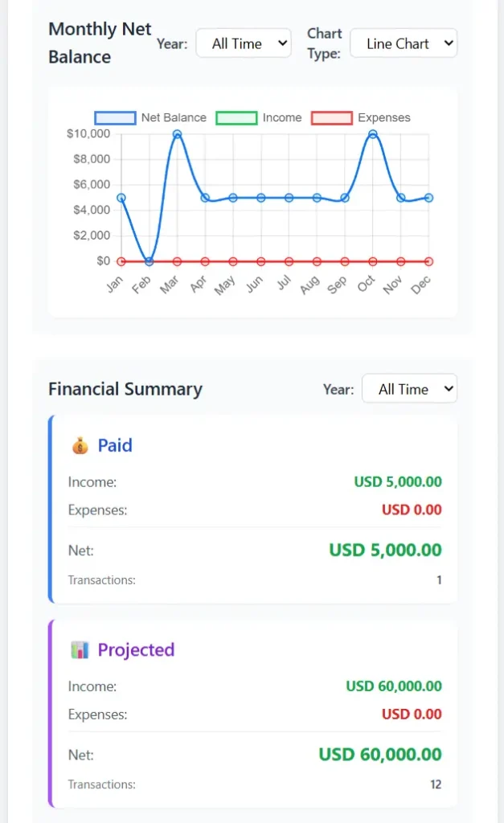
Task: Click the USD 60,000.00 net amount
Action: tap(379, 754)
